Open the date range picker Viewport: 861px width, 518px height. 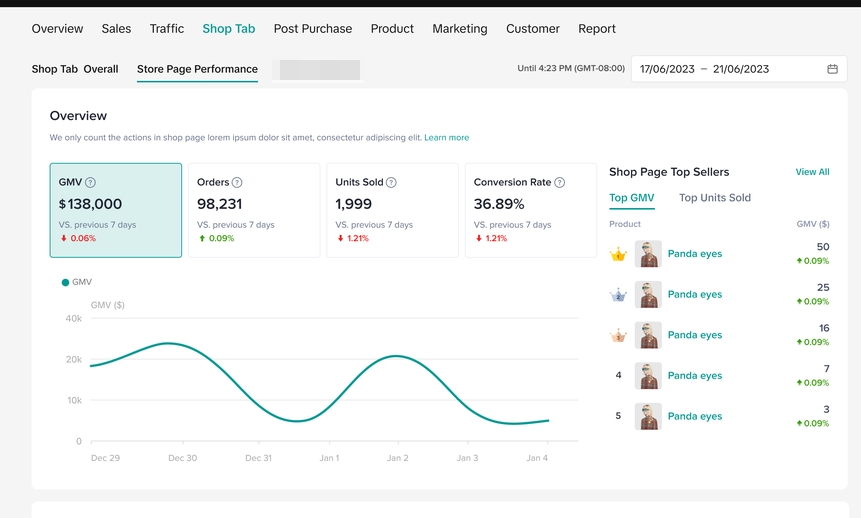[730, 69]
